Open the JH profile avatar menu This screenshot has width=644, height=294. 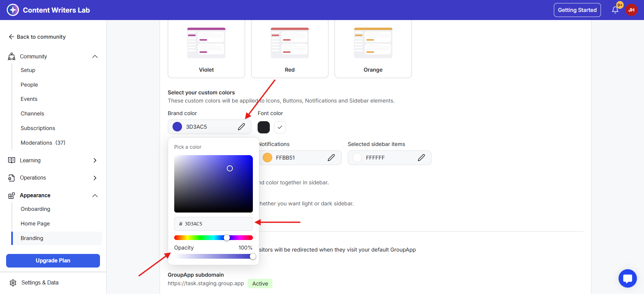[x=631, y=10]
